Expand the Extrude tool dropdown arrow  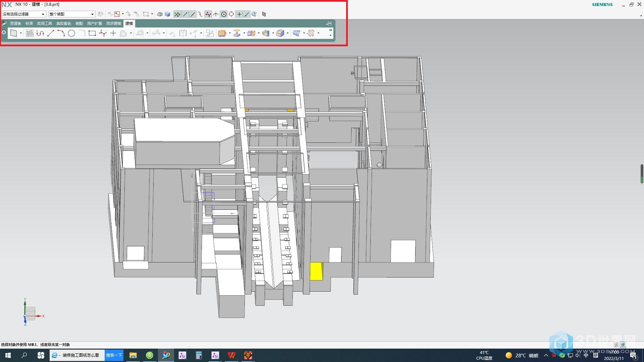[230, 33]
